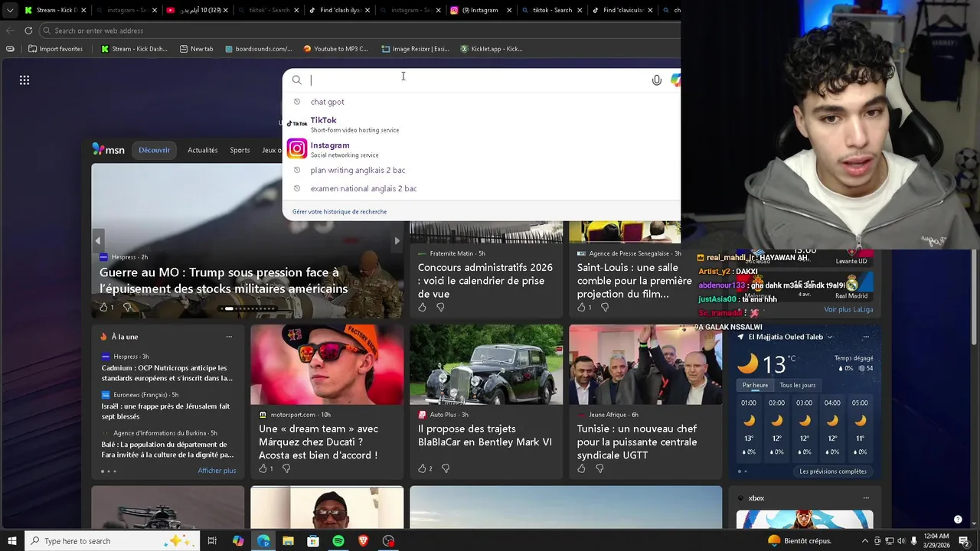Switch to the Find "clavicular" TikTok tab
The width and height of the screenshot is (980, 551).
[x=622, y=11]
